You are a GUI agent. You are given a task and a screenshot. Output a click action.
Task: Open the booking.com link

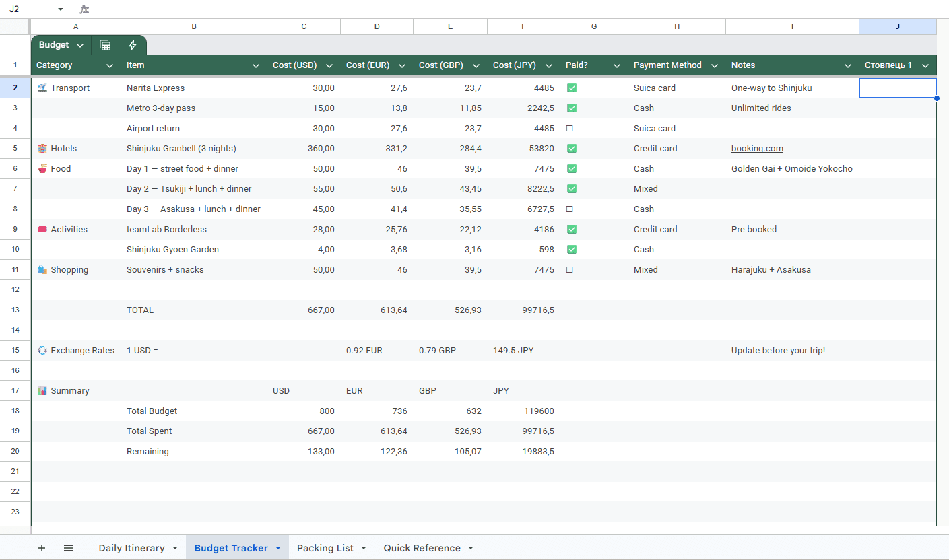click(757, 149)
